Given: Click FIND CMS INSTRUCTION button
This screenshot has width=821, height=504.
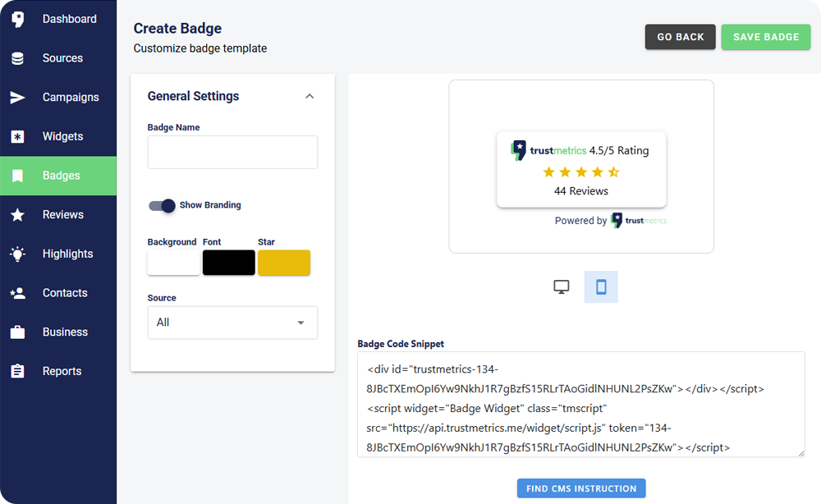Looking at the screenshot, I should coord(581,488).
